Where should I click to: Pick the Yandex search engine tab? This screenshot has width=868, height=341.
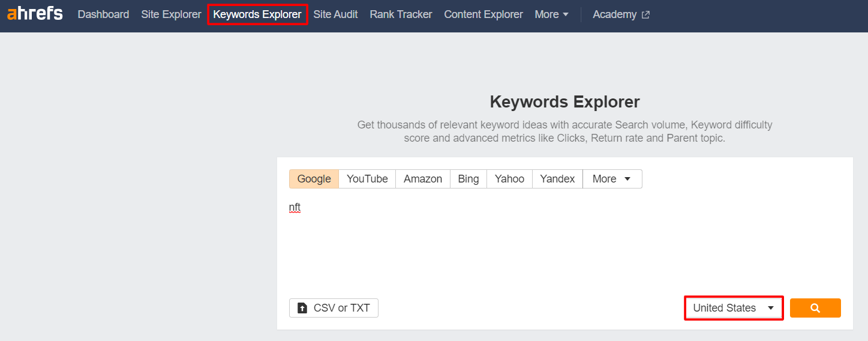(x=557, y=179)
